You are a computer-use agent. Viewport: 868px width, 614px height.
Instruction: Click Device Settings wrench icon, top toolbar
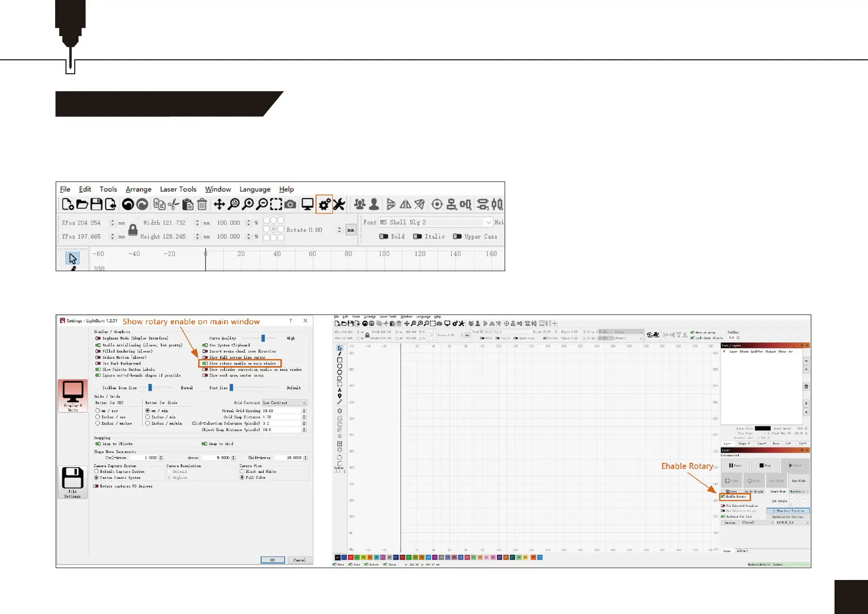coord(339,204)
